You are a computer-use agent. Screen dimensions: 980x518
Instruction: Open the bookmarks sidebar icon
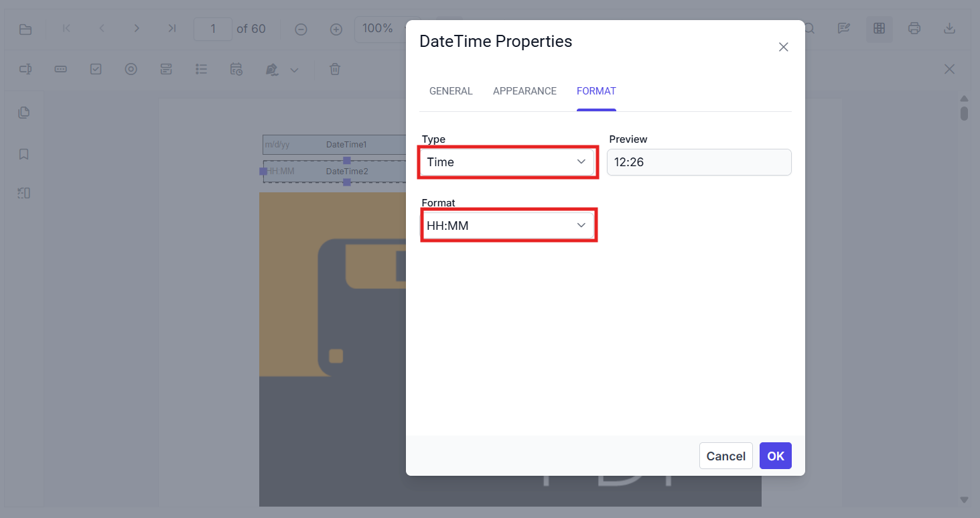tap(24, 154)
